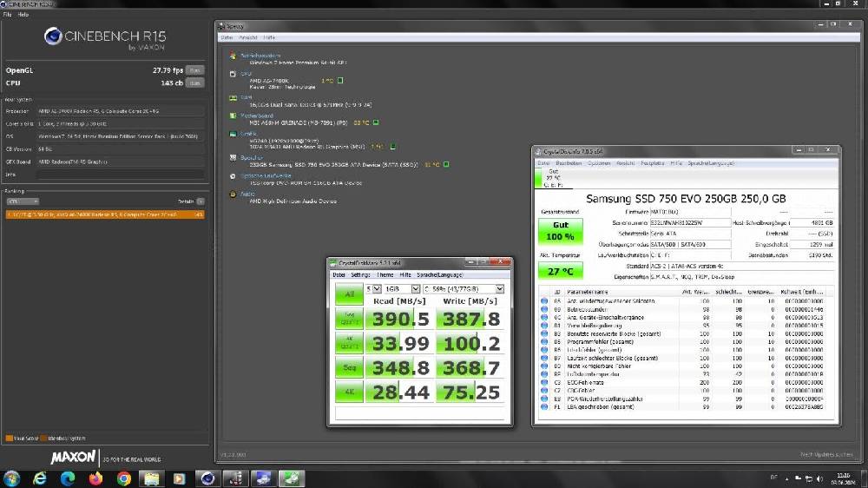This screenshot has height=488, width=868.
Task: Run the 4K benchmark button
Action: pos(349,392)
